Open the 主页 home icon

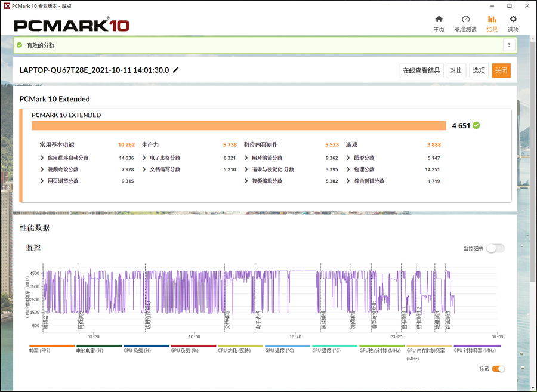point(439,20)
